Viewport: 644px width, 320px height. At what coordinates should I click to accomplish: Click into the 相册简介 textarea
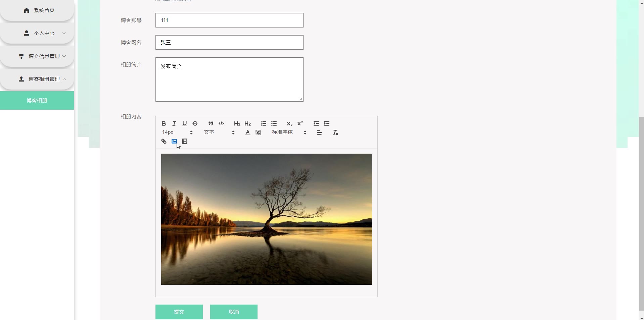click(x=229, y=79)
